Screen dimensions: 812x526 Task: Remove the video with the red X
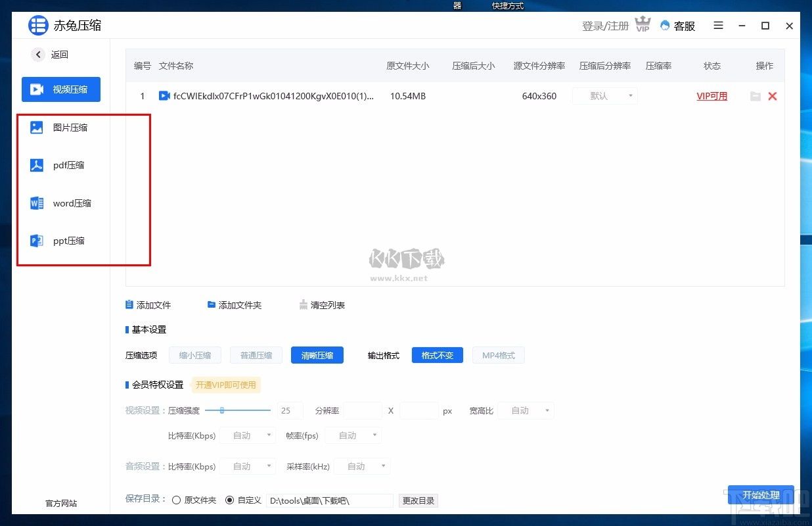(773, 96)
